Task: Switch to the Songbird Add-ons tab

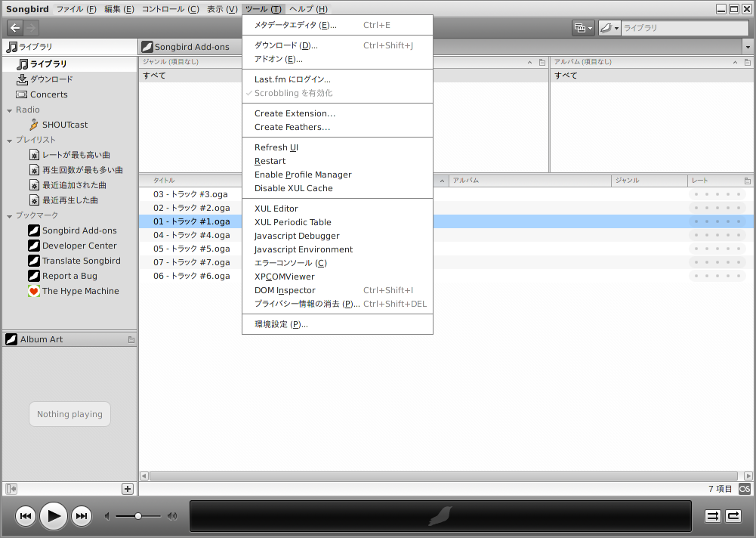Action: (x=190, y=47)
